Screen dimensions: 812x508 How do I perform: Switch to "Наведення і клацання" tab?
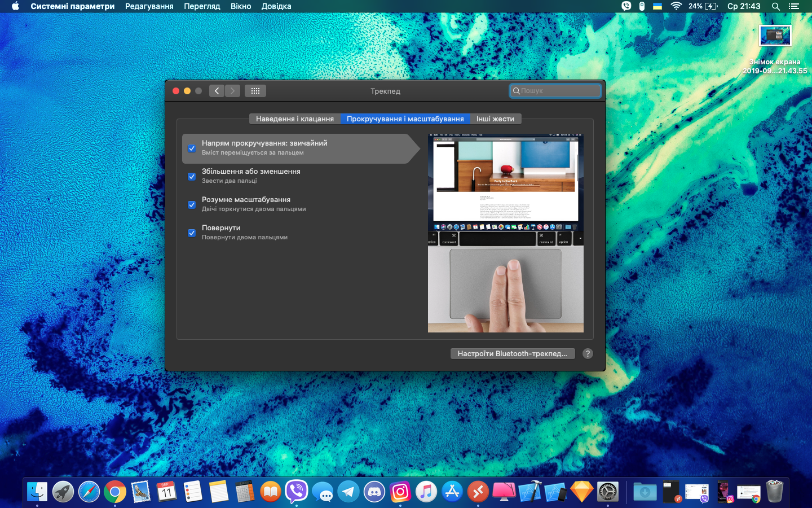click(295, 119)
